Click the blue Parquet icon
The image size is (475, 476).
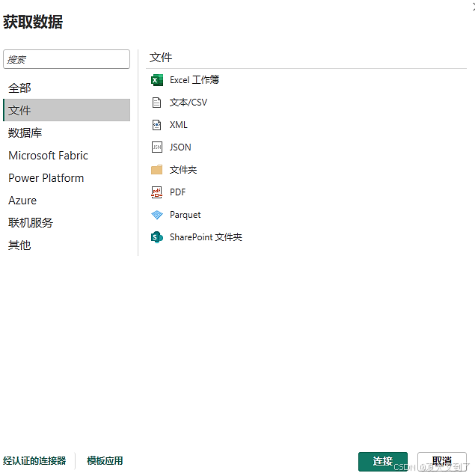pyautogui.click(x=157, y=215)
